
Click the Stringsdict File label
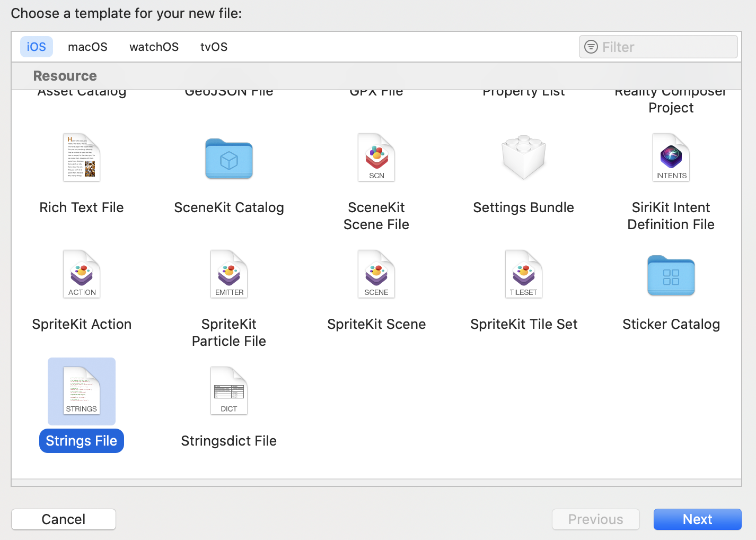click(x=229, y=441)
